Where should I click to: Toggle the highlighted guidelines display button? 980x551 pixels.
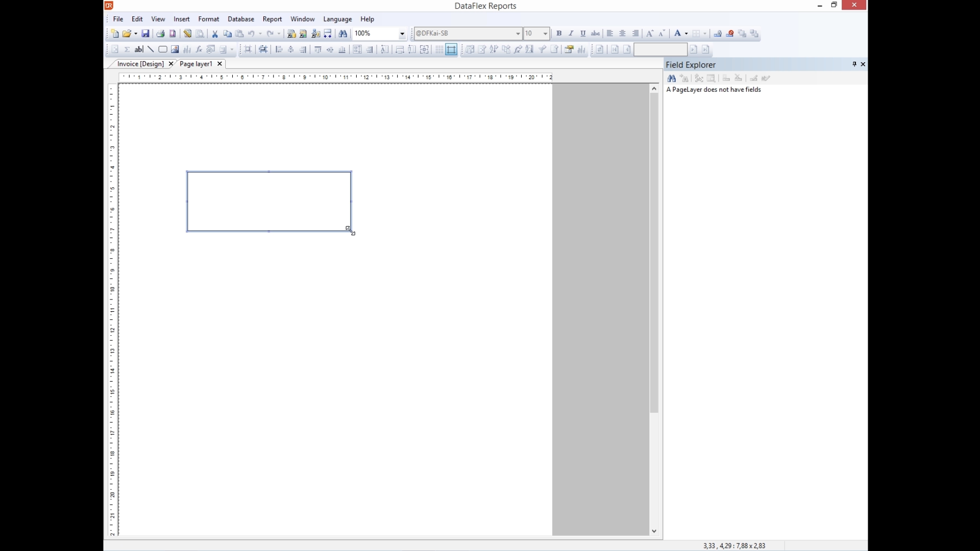click(x=452, y=49)
